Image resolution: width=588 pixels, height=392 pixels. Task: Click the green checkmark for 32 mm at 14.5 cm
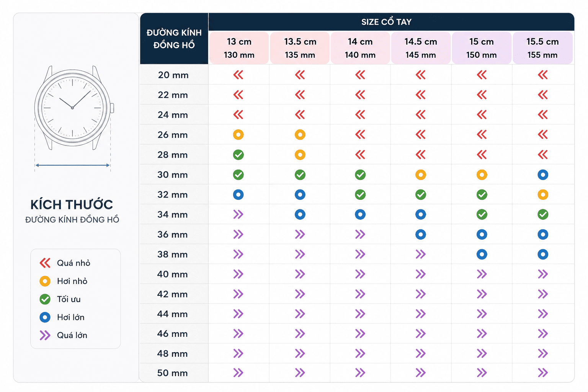click(420, 195)
